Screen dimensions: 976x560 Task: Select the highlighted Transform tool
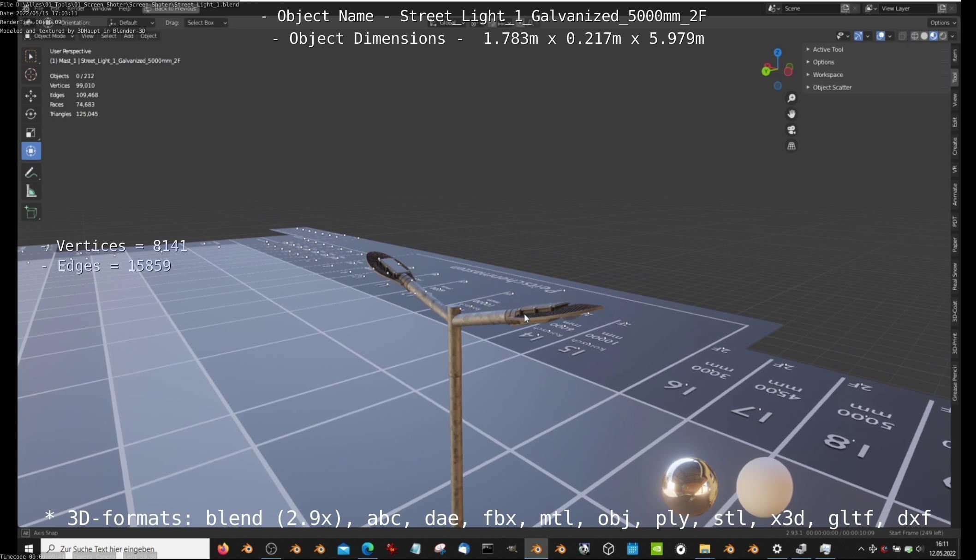coord(31,151)
